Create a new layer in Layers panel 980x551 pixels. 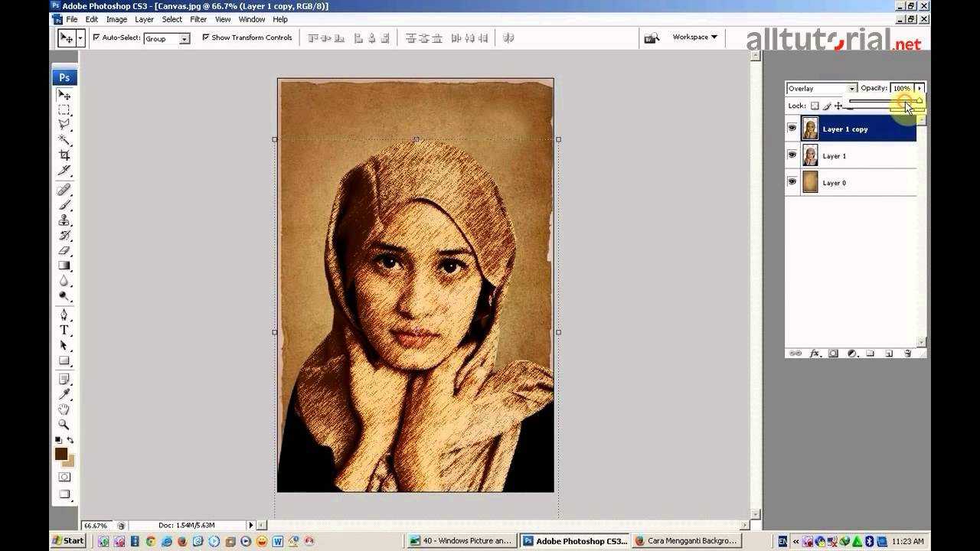tap(889, 354)
